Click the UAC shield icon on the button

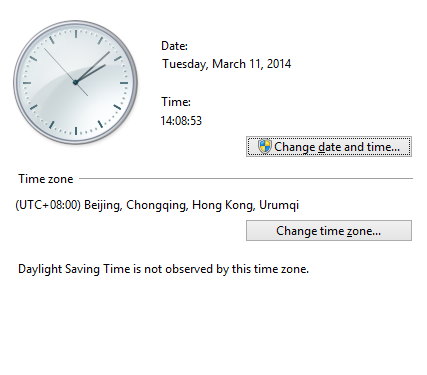click(264, 147)
